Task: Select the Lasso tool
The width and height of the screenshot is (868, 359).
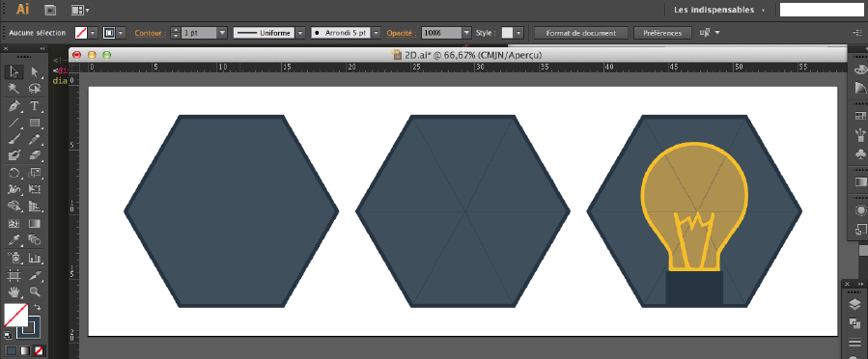Action: pyautogui.click(x=35, y=89)
